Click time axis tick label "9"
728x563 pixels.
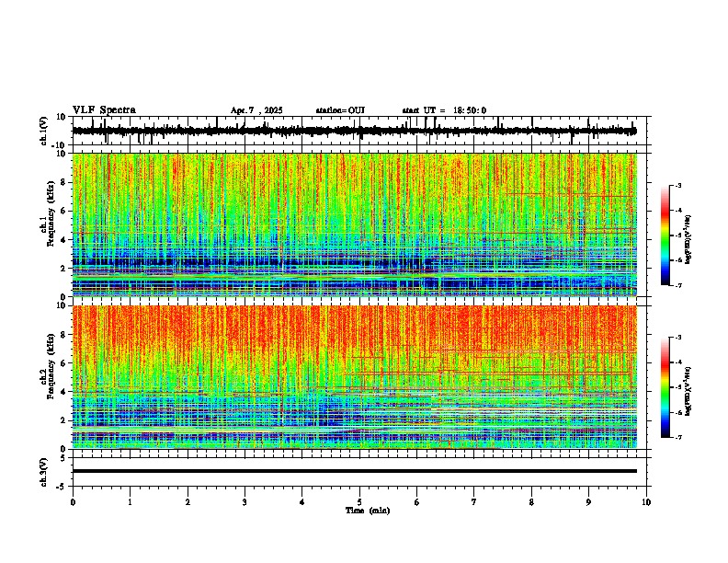tap(588, 502)
